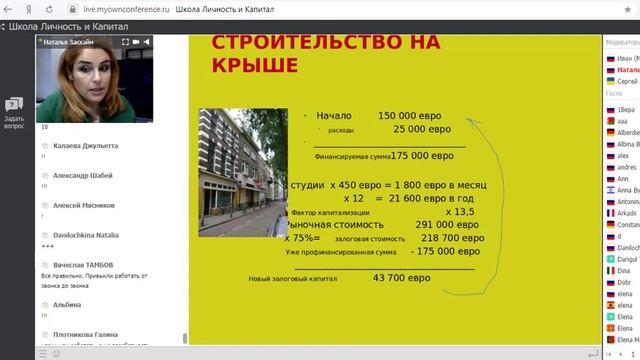Bookmark the page with the star icon

click(628, 9)
